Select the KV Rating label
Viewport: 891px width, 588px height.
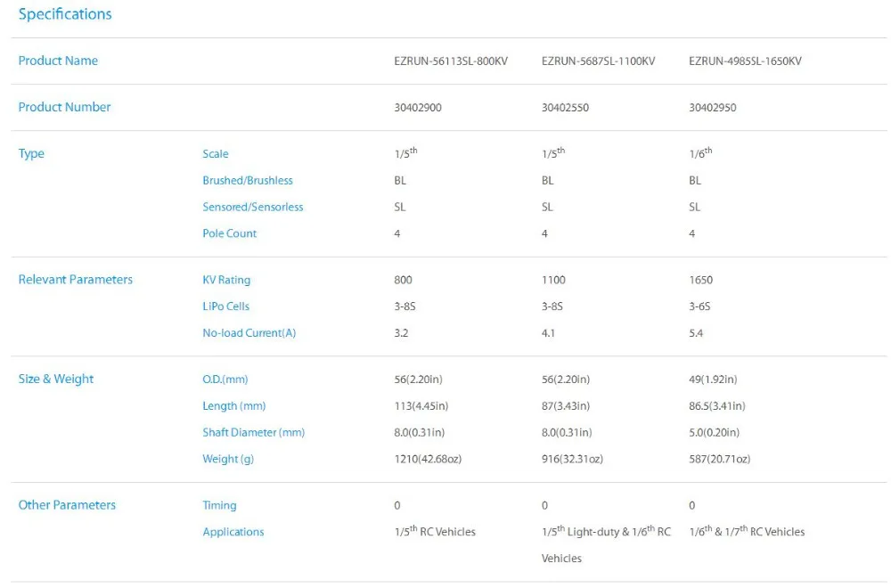tap(226, 280)
